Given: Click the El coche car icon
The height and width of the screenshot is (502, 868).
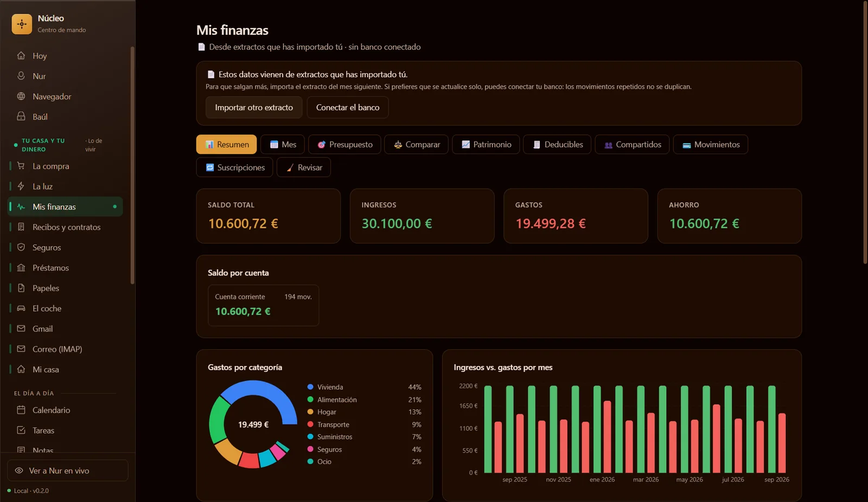Looking at the screenshot, I should coord(21,308).
